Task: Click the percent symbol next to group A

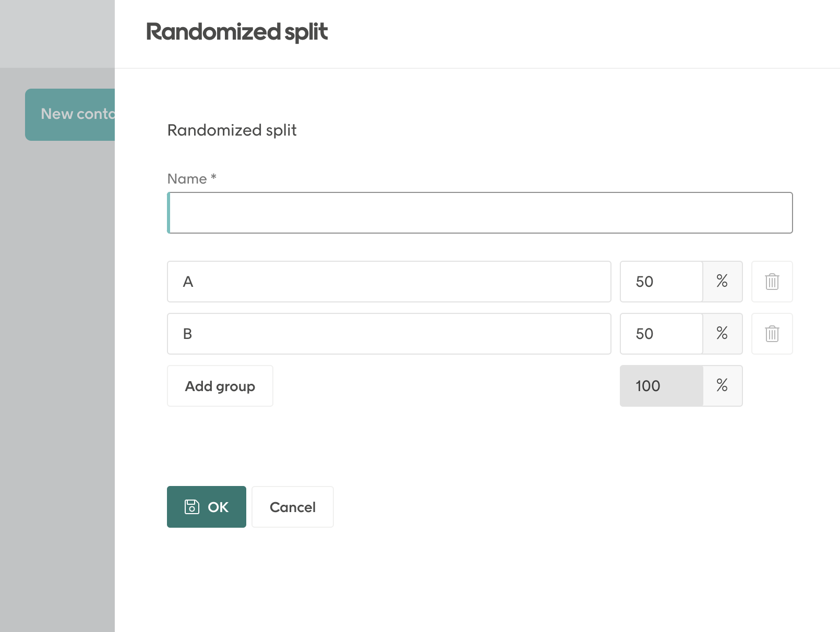Action: [723, 282]
